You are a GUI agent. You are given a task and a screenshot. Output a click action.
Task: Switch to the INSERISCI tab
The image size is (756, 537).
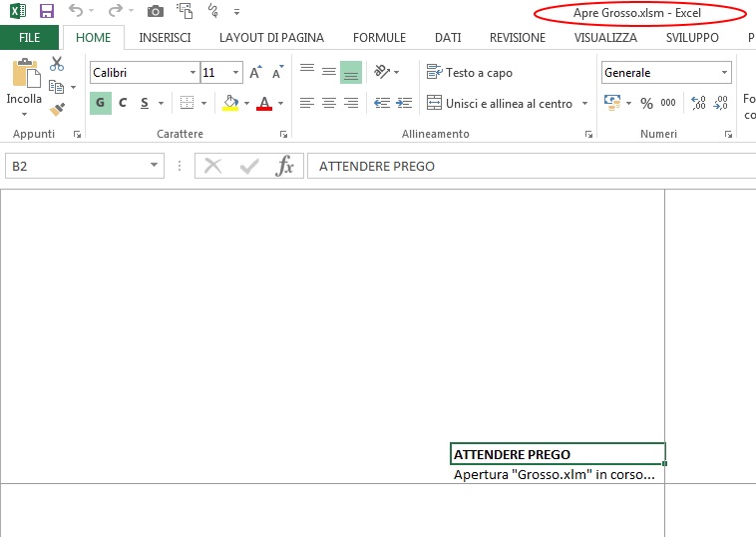coord(165,38)
